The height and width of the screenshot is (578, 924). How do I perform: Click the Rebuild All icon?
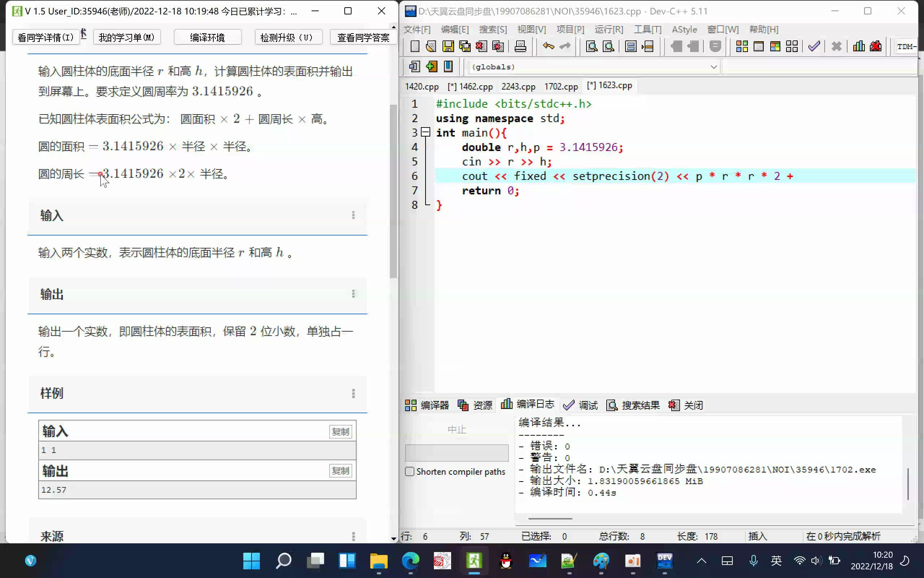click(x=792, y=47)
